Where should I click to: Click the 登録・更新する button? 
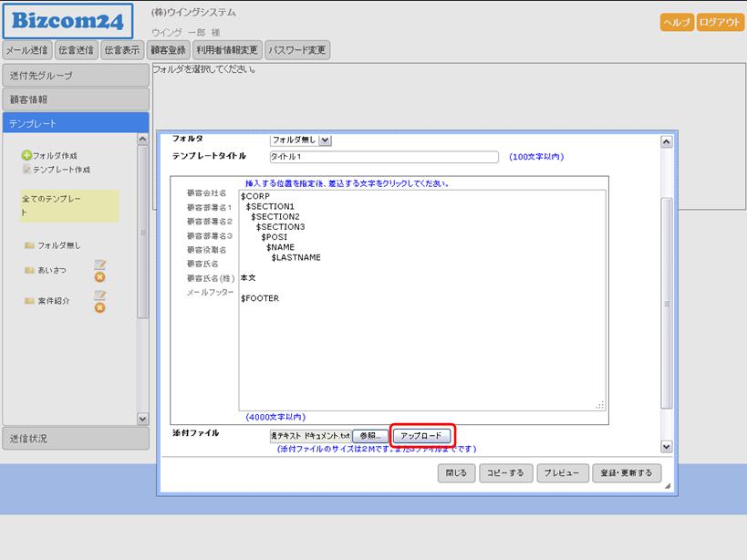coord(626,473)
